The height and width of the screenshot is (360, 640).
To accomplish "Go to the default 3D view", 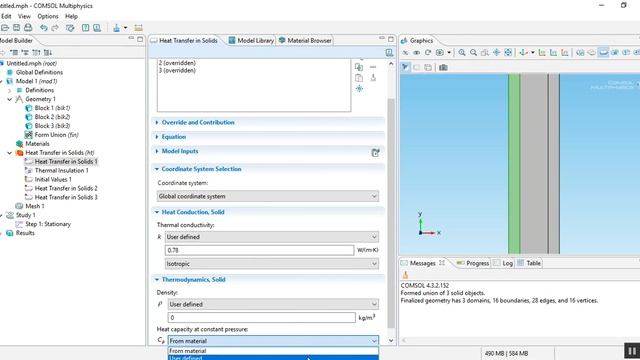I will tap(524, 53).
